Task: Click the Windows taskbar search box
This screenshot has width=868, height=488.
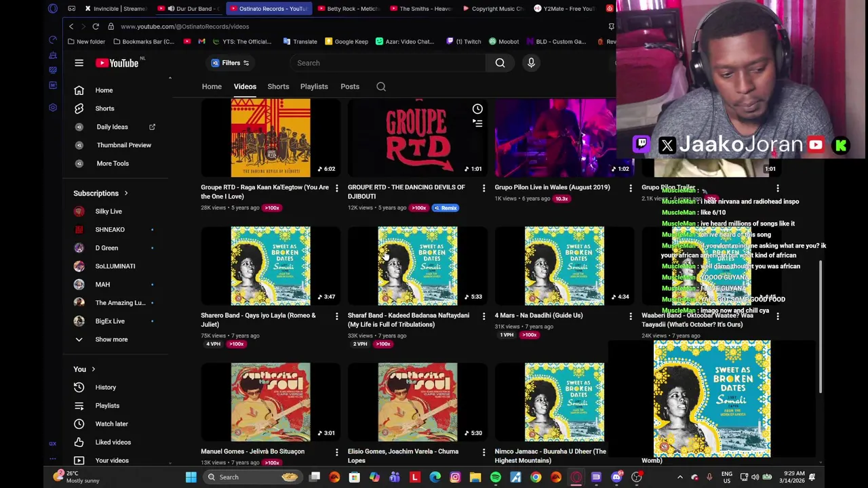Action: [x=253, y=477]
